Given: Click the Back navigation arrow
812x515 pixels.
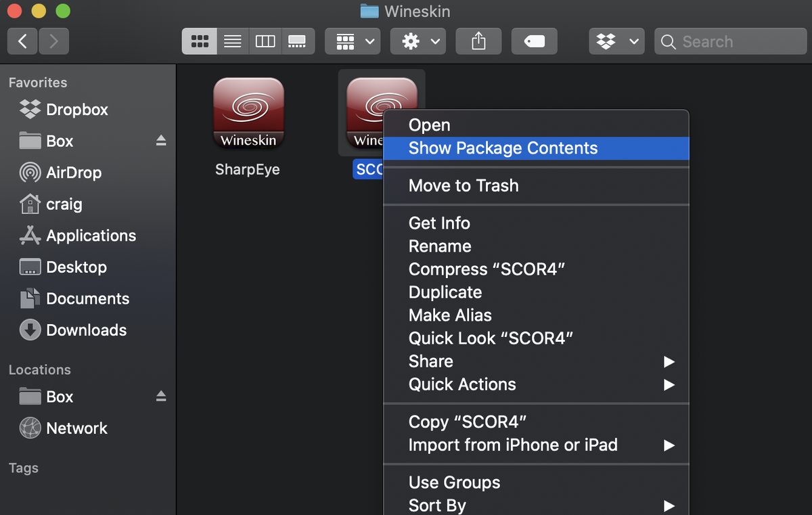Looking at the screenshot, I should pos(22,41).
